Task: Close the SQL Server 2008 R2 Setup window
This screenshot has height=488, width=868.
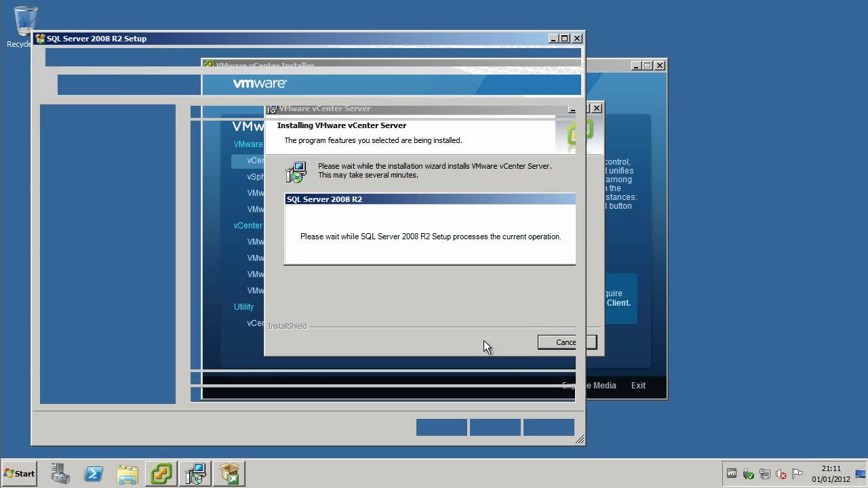Action: point(577,39)
